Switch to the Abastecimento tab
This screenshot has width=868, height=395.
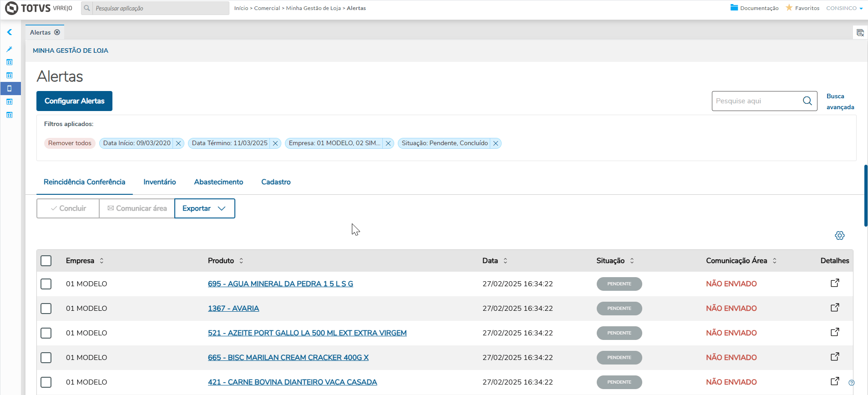218,182
